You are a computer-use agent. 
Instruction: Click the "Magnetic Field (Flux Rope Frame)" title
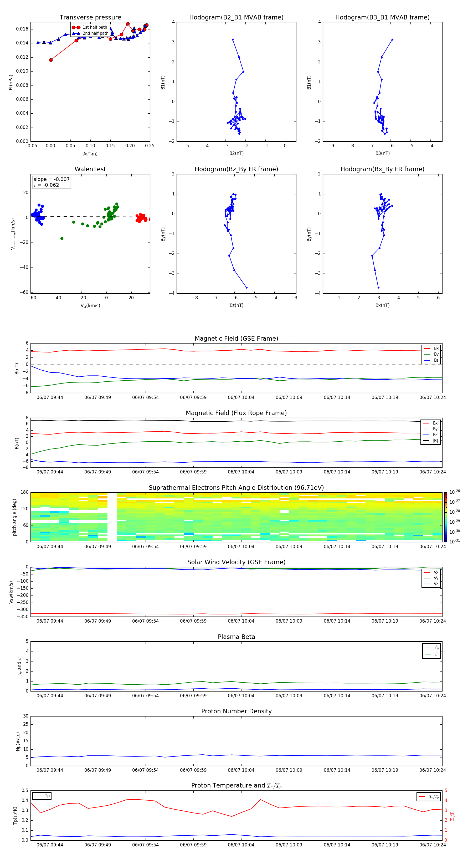(x=236, y=413)
